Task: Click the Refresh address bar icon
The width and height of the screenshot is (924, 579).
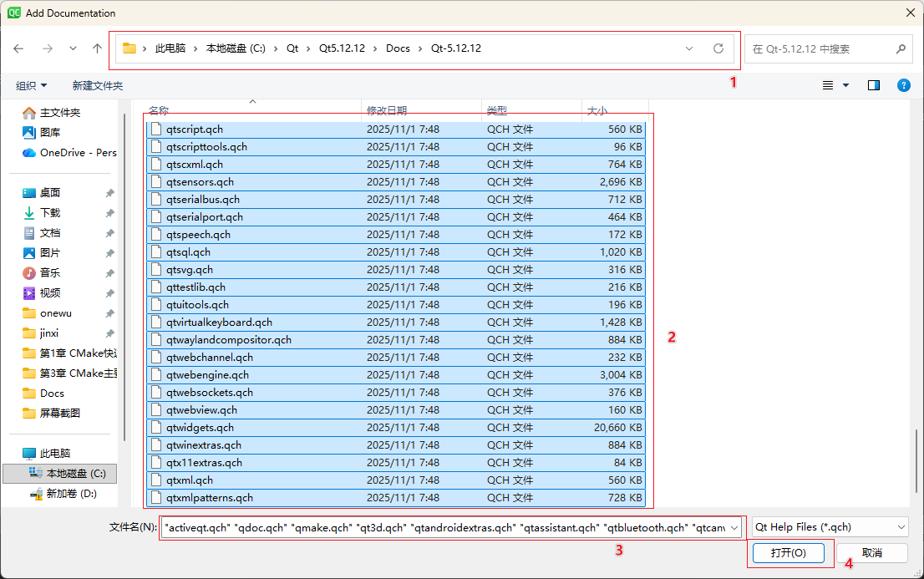Action: point(718,48)
